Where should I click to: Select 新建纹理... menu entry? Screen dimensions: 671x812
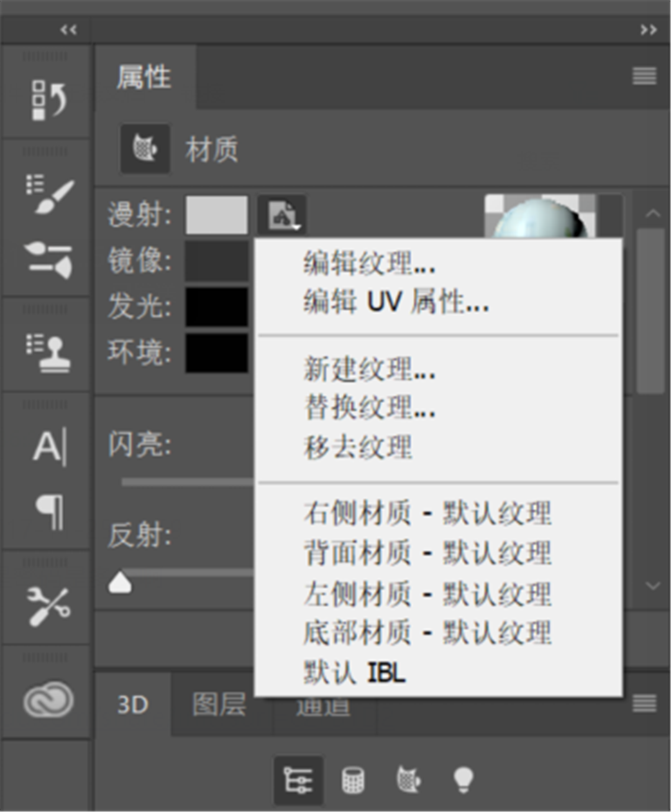click(370, 369)
